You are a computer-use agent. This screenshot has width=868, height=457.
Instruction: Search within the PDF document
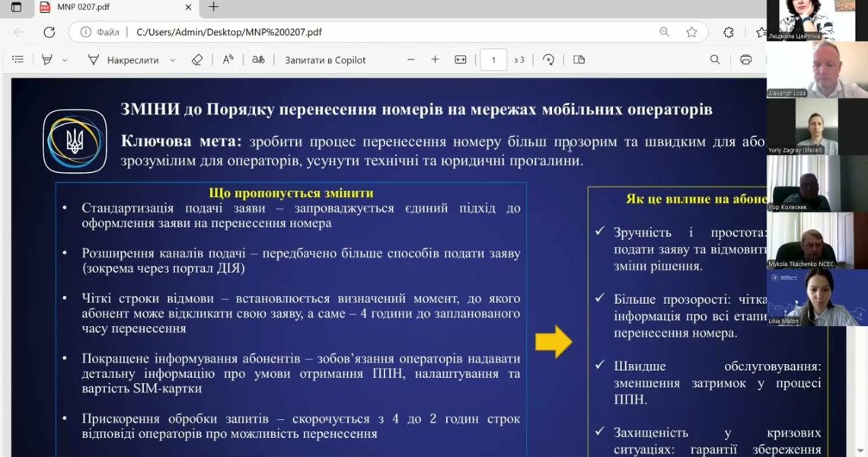click(x=715, y=59)
